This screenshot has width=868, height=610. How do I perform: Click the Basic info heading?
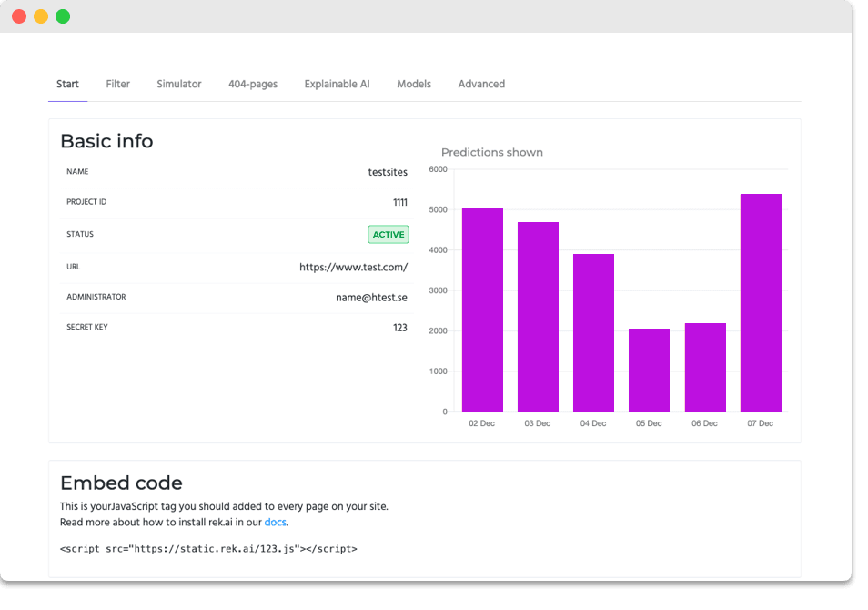106,141
